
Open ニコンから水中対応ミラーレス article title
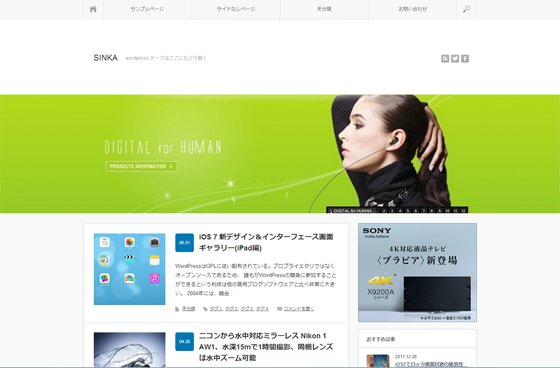point(266,347)
